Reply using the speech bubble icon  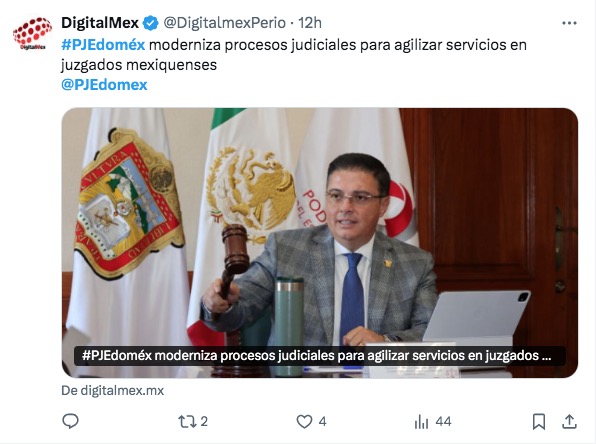[70, 421]
